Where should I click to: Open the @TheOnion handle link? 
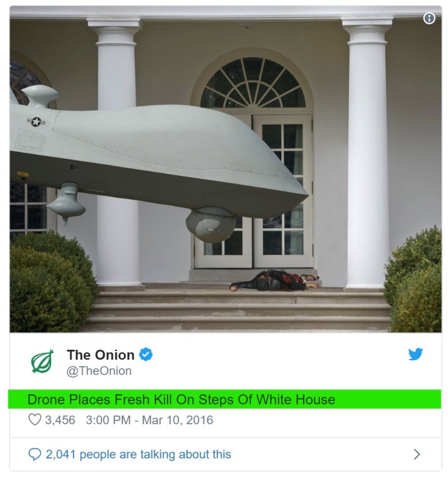[x=99, y=371]
